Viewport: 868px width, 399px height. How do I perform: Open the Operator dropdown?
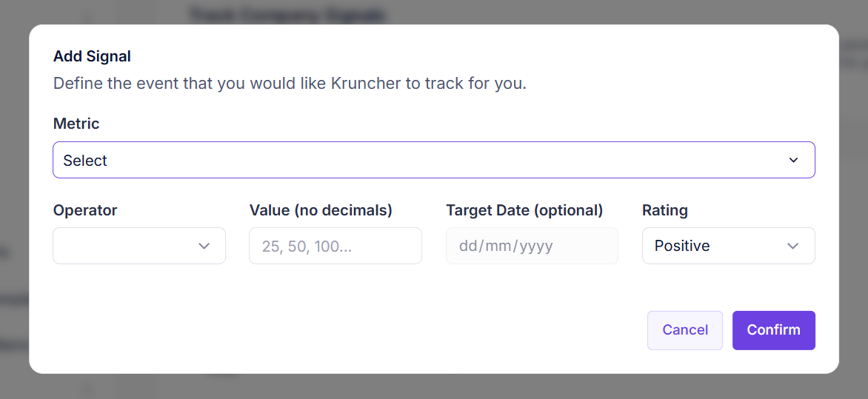[139, 246]
